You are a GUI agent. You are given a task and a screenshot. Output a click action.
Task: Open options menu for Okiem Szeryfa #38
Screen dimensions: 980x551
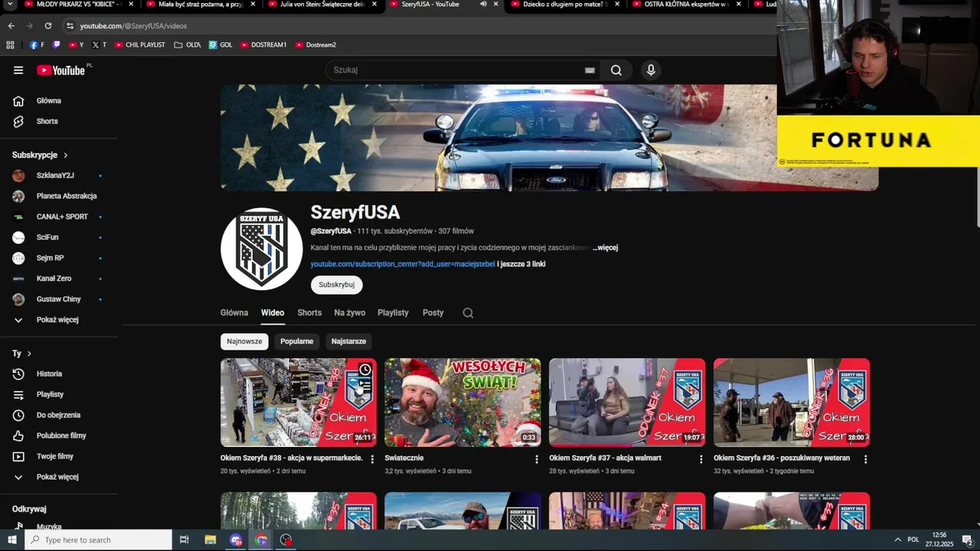(372, 459)
